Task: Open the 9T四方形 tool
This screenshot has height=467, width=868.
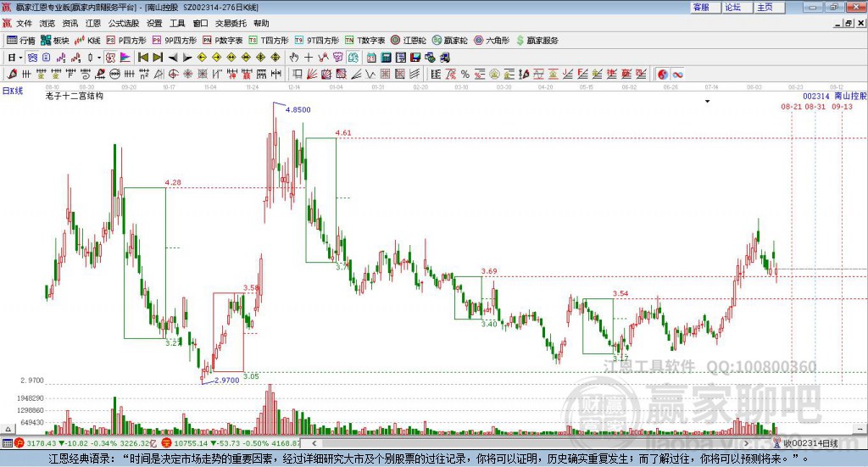Action: [317, 41]
